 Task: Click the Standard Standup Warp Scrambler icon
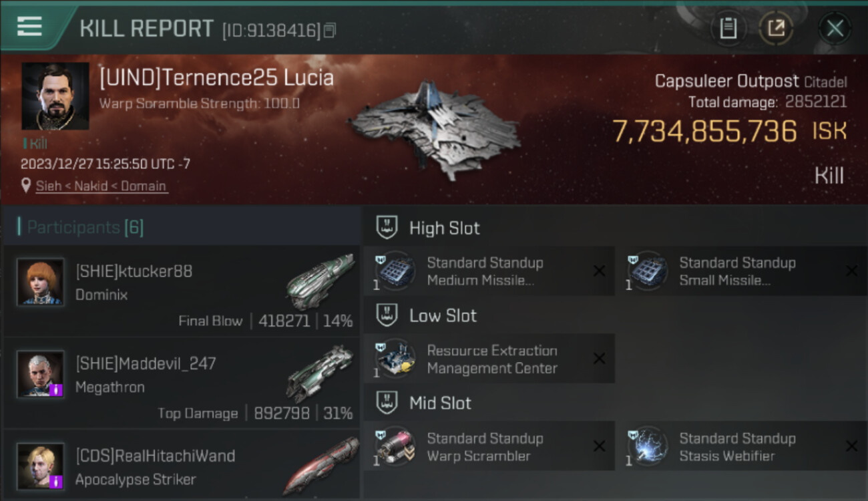[x=395, y=446]
